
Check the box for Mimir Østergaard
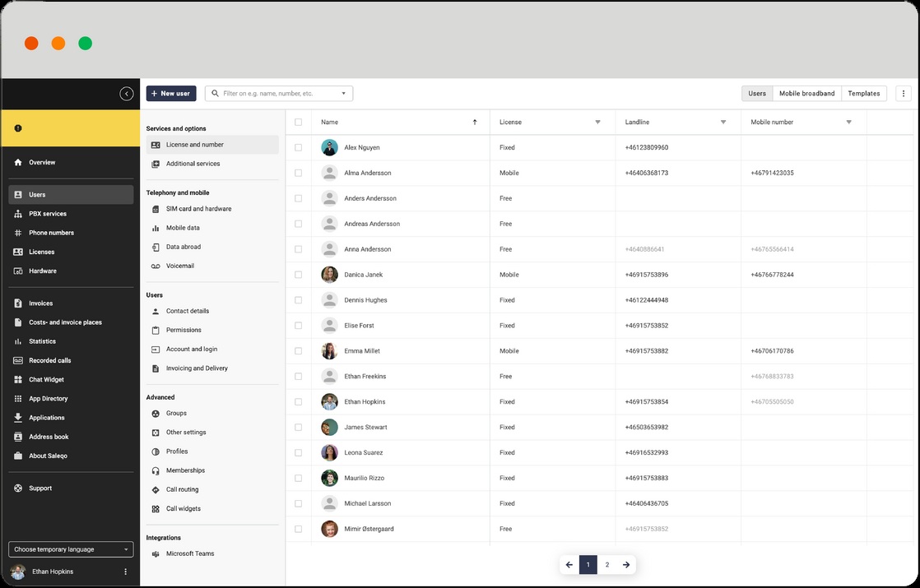point(298,529)
